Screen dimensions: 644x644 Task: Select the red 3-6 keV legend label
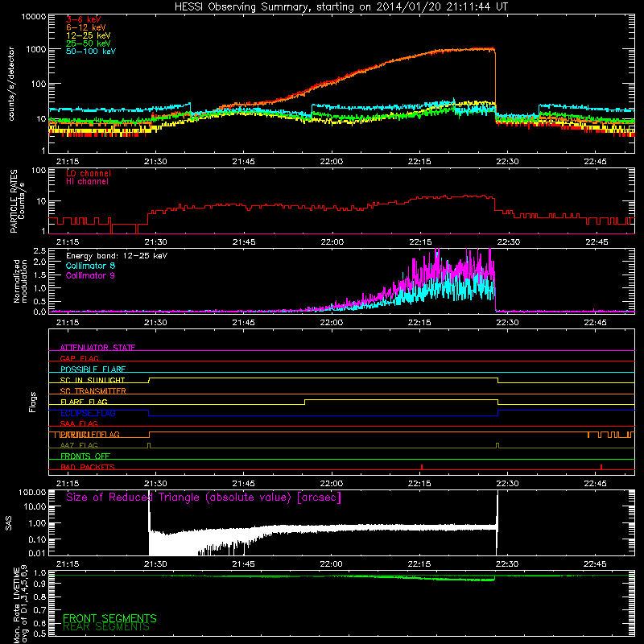pos(84,19)
